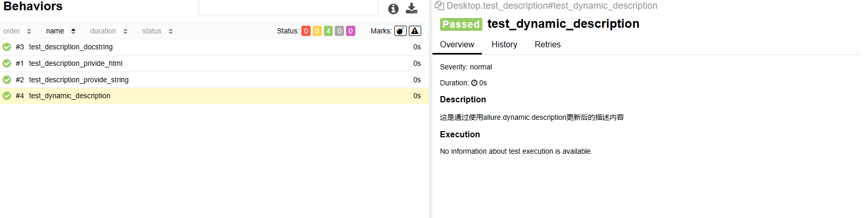Toggle the skipped status filter badge
The width and height of the screenshot is (868, 218).
339,31
